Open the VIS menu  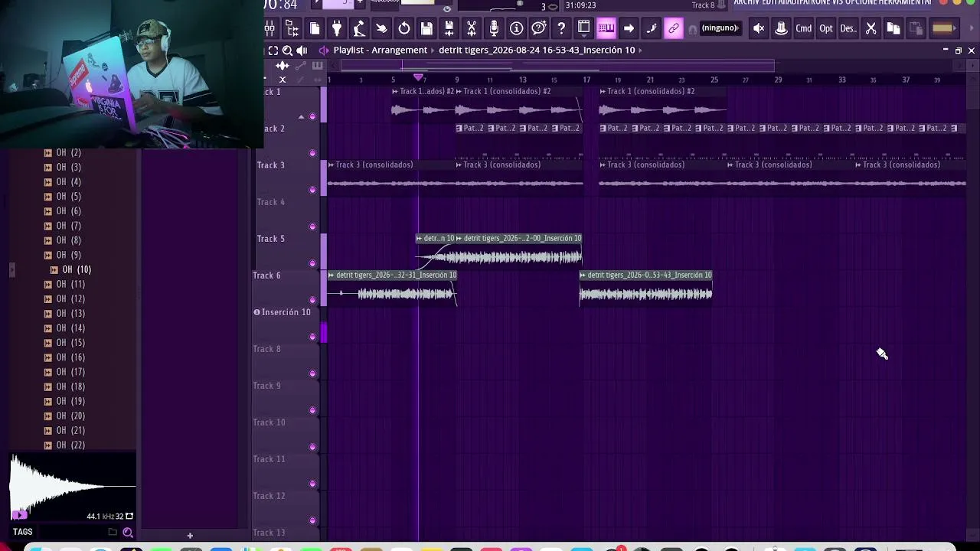pos(839,3)
